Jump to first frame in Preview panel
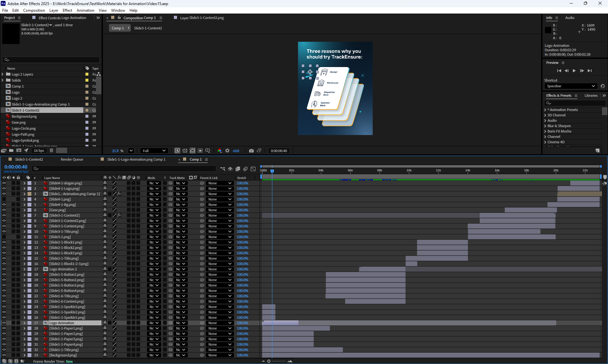The image size is (608, 364). tap(559, 71)
